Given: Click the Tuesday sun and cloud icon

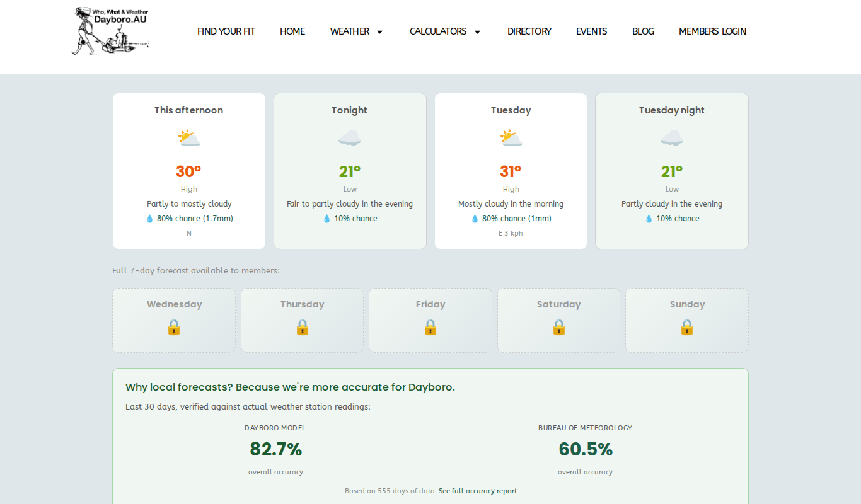Looking at the screenshot, I should pos(511,138).
